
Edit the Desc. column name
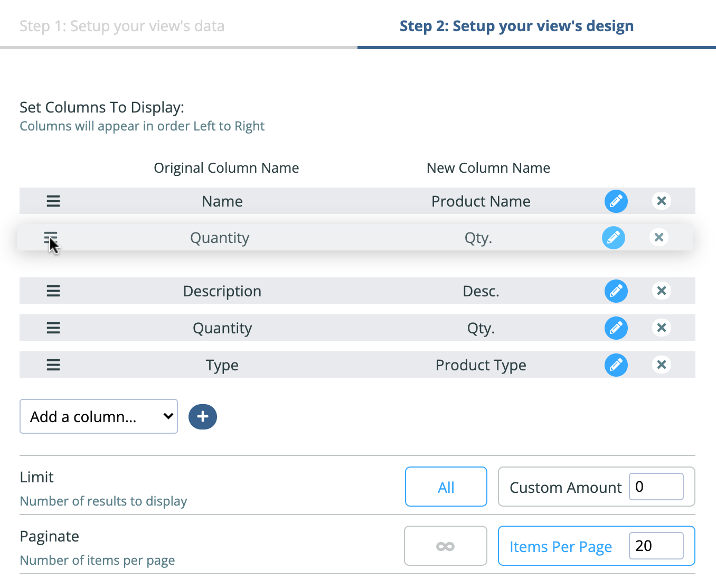click(616, 291)
